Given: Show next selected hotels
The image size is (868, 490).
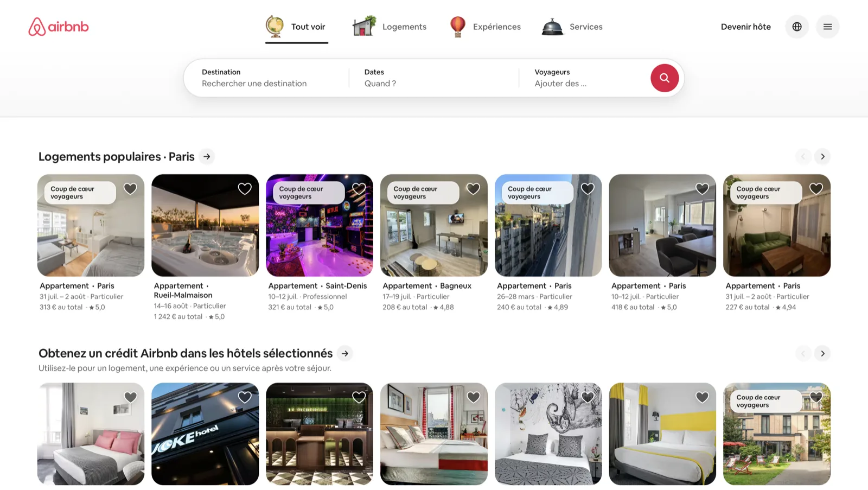Looking at the screenshot, I should click(x=822, y=354).
